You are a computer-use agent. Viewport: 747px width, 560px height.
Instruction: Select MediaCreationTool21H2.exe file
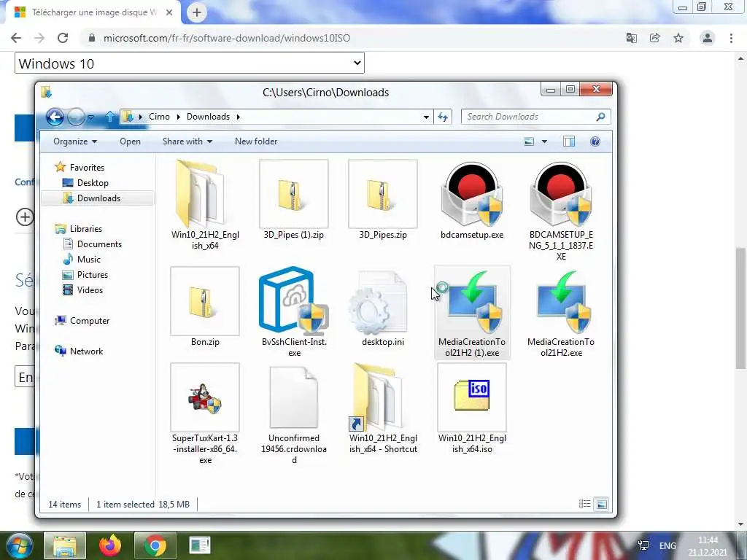(561, 312)
